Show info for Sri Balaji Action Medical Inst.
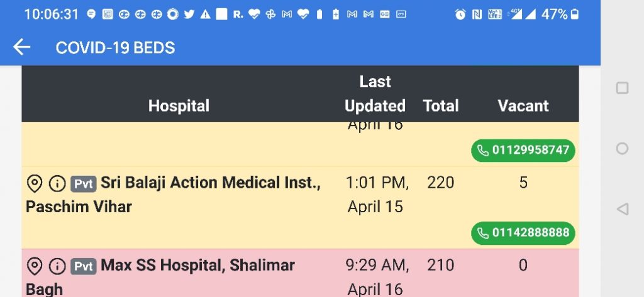The image size is (644, 297). 57,183
